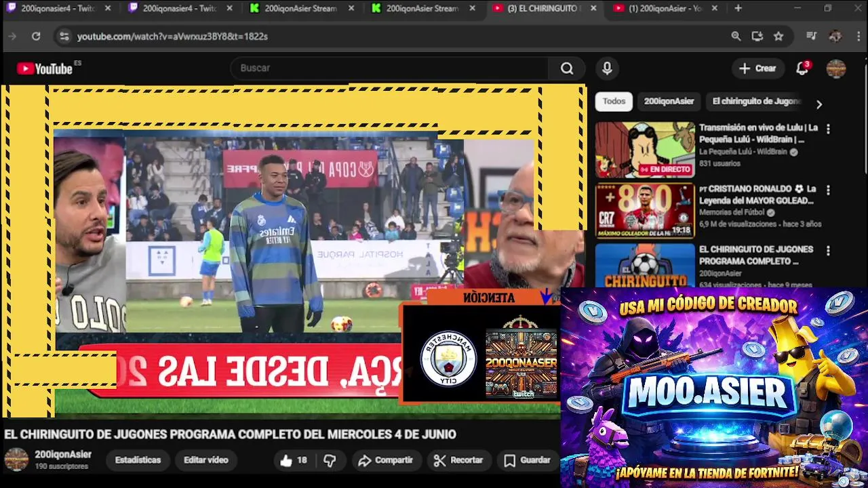Open the Cristiano Ronaldo CR7 thumbnail
Image resolution: width=868 pixels, height=488 pixels.
point(645,211)
